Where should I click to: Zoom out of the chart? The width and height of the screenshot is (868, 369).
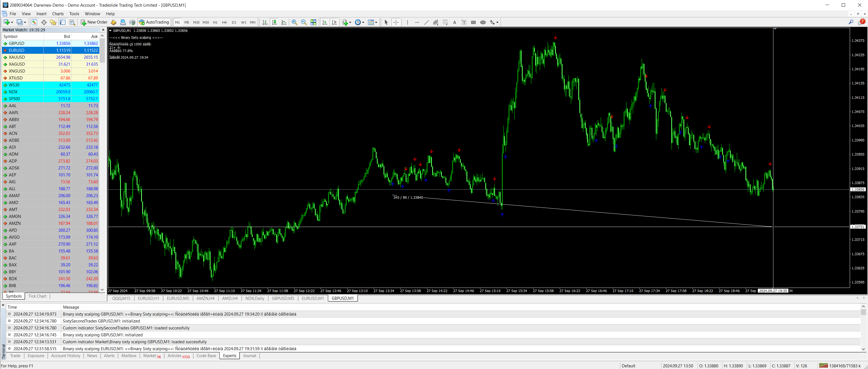[304, 22]
